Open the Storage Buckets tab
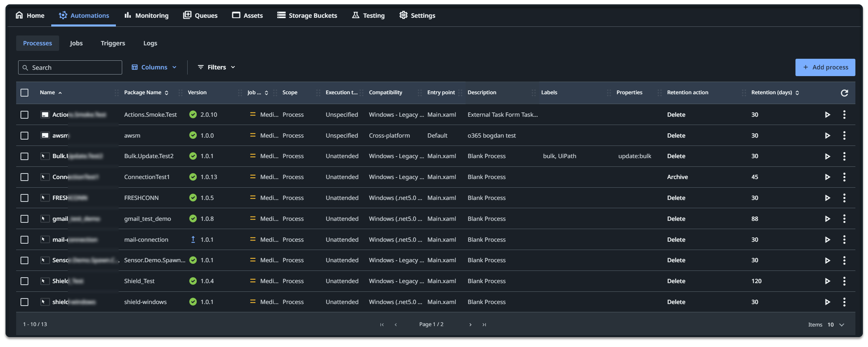The height and width of the screenshot is (347, 868). (x=307, y=15)
